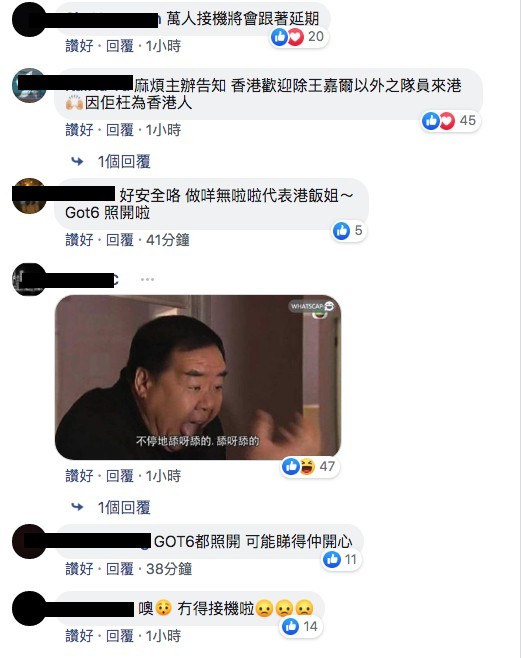The image size is (521, 658).
Task: Click 讚好 under the GOT6都照開 comment
Action: tap(79, 569)
